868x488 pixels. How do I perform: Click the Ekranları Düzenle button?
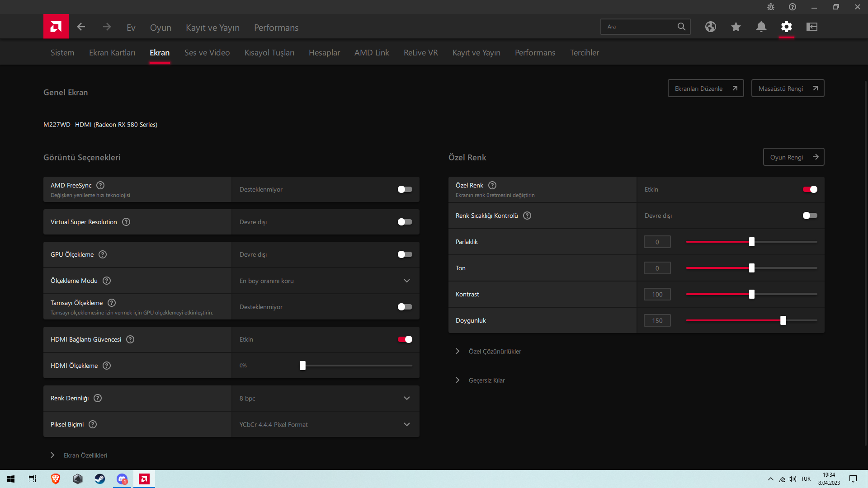click(705, 89)
